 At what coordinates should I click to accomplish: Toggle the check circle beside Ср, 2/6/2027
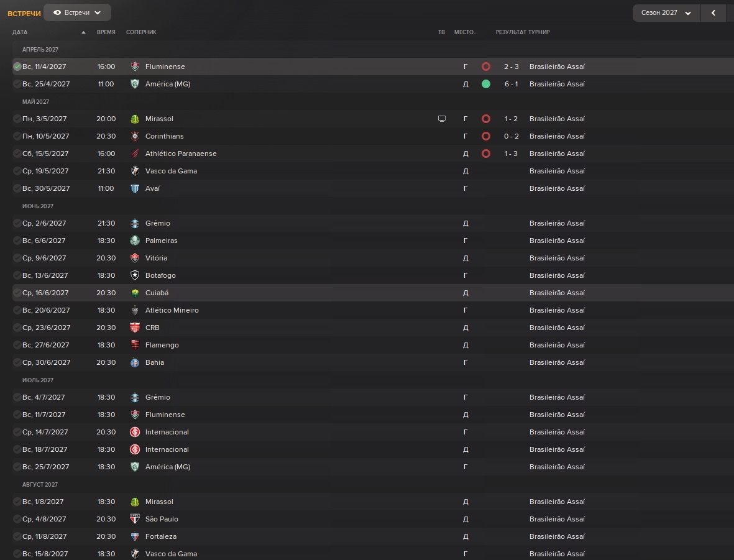[x=17, y=223]
